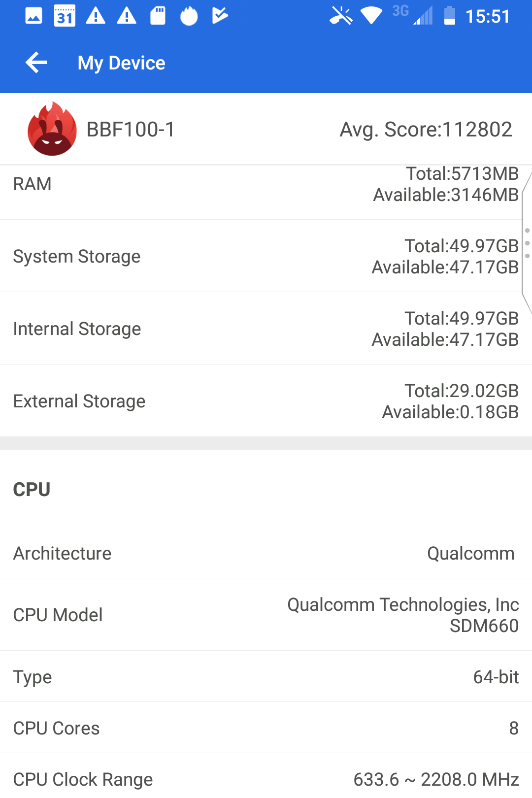Tap the calendar 31 notification icon
This screenshot has width=532, height=798.
click(x=65, y=16)
